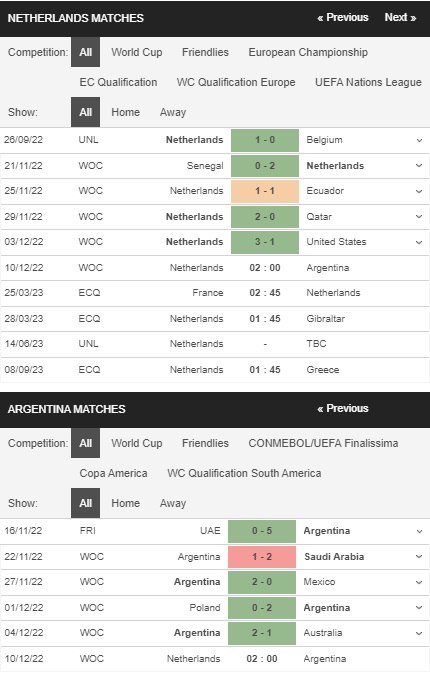Select Show All filter for Argentina
The width and height of the screenshot is (430, 679).
pyautogui.click(x=85, y=503)
